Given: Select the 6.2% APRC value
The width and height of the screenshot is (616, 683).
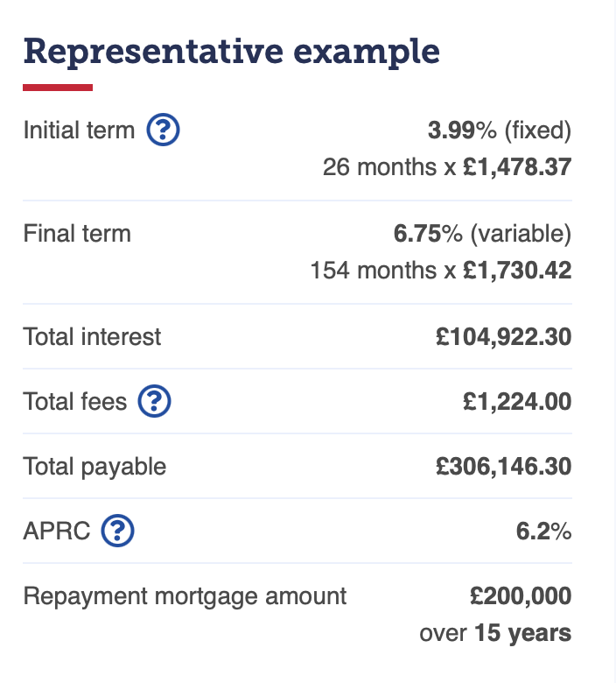Looking at the screenshot, I should coord(543,531).
